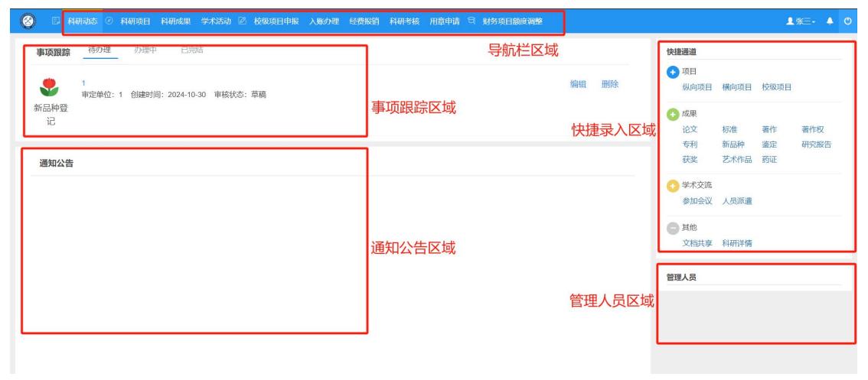Viewport: 868px width, 380px height.
Task: Open the 经费报销 navigation menu
Action: click(364, 21)
